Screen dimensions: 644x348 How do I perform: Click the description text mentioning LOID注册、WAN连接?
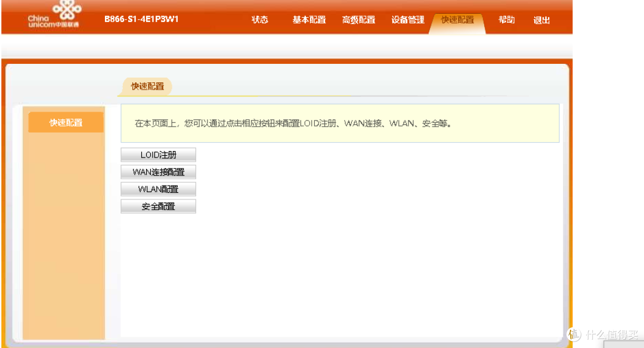(293, 124)
